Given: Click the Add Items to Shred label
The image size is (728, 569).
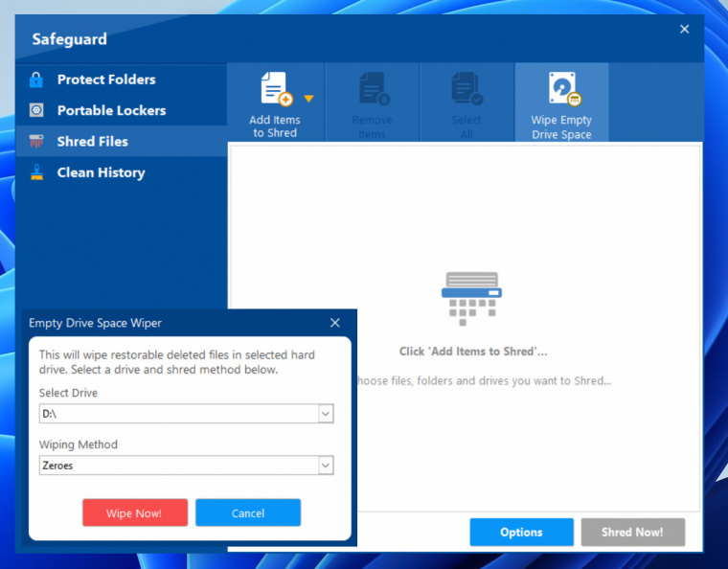Looking at the screenshot, I should [x=275, y=126].
